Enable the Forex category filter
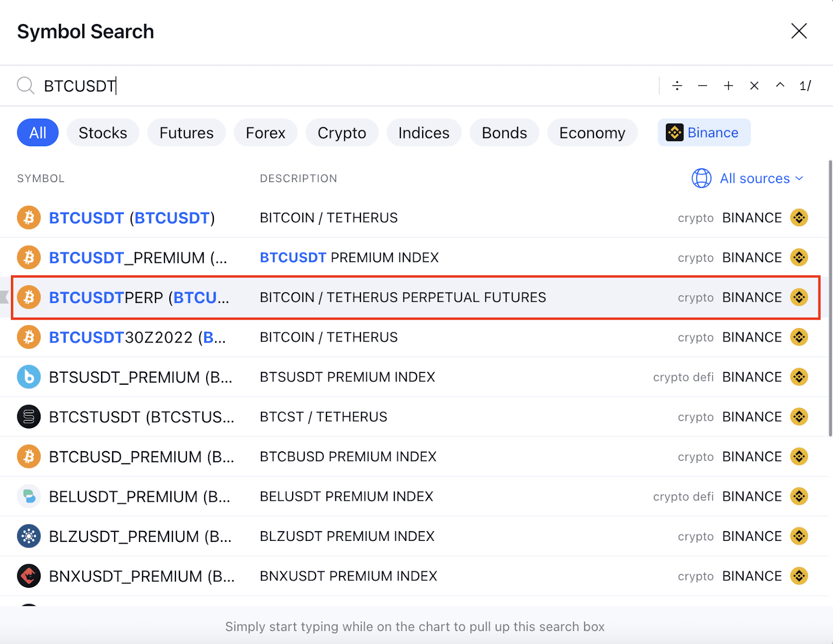The width and height of the screenshot is (833, 644). 266,132
